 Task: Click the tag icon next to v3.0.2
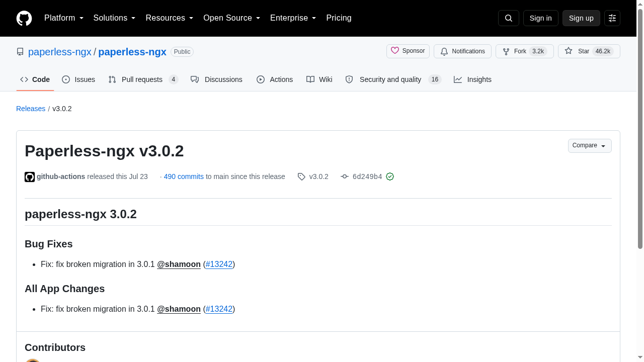point(301,176)
